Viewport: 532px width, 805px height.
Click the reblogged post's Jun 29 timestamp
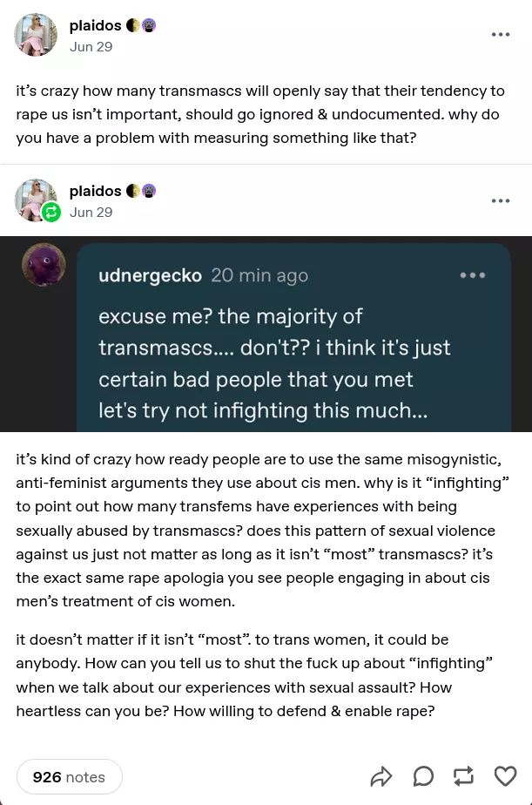click(91, 213)
